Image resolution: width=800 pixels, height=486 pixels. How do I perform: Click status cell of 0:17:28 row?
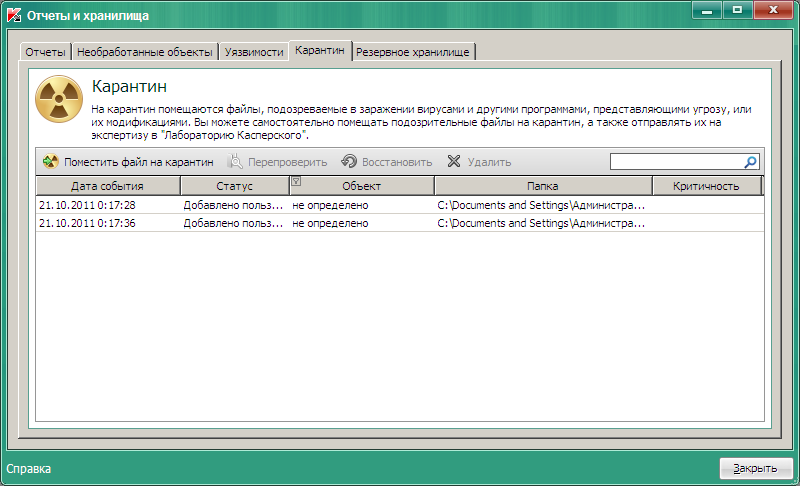(233, 205)
